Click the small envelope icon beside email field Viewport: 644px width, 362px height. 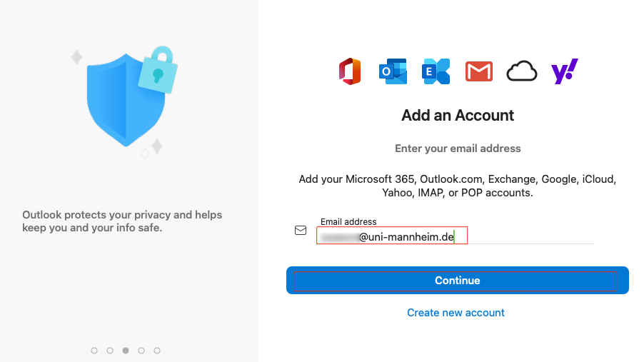[x=301, y=231]
